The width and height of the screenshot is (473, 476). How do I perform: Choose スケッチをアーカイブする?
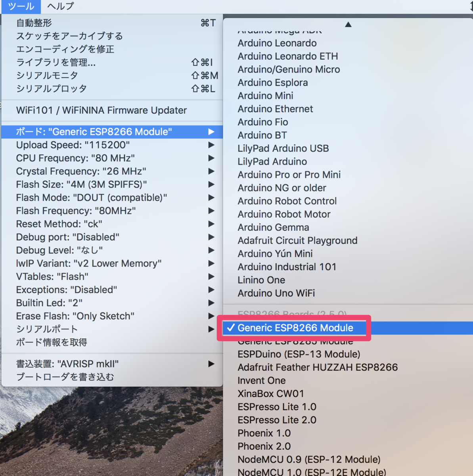112,36
